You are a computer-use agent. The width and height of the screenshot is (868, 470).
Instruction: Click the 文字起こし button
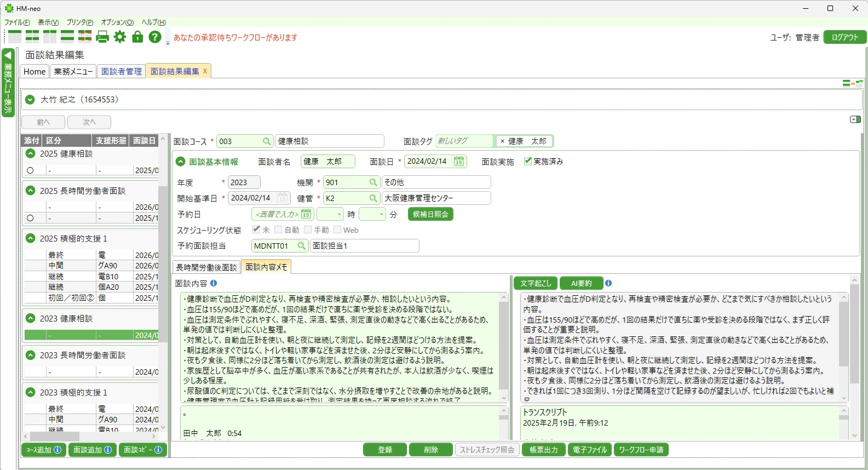coord(536,283)
